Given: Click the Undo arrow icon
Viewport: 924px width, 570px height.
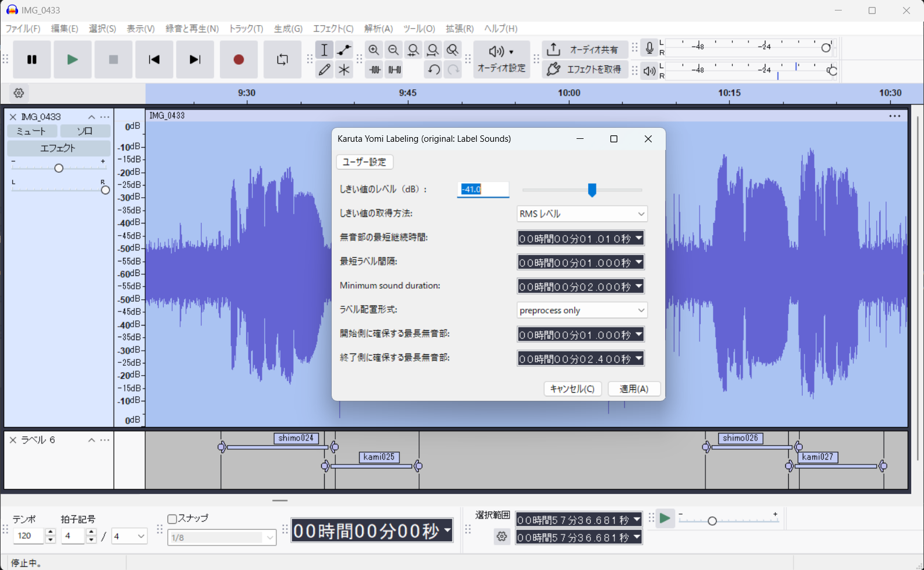Looking at the screenshot, I should click(x=434, y=69).
